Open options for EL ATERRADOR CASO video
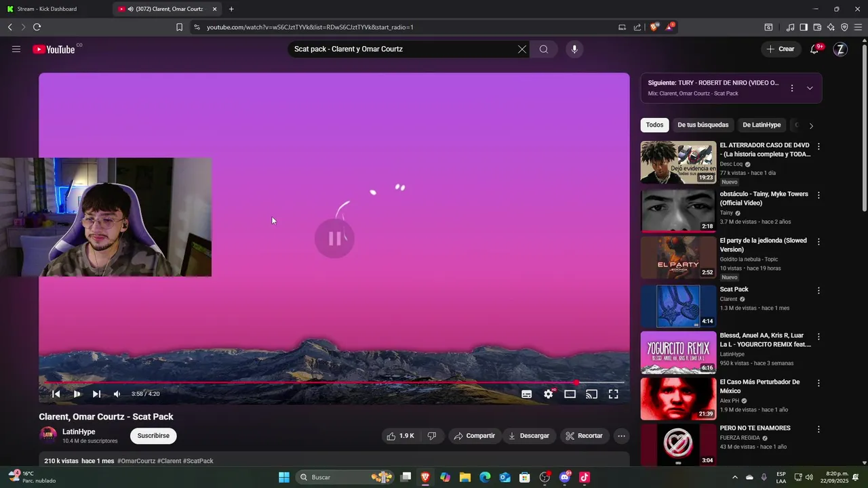Screen dimensions: 868x488 point(818,146)
